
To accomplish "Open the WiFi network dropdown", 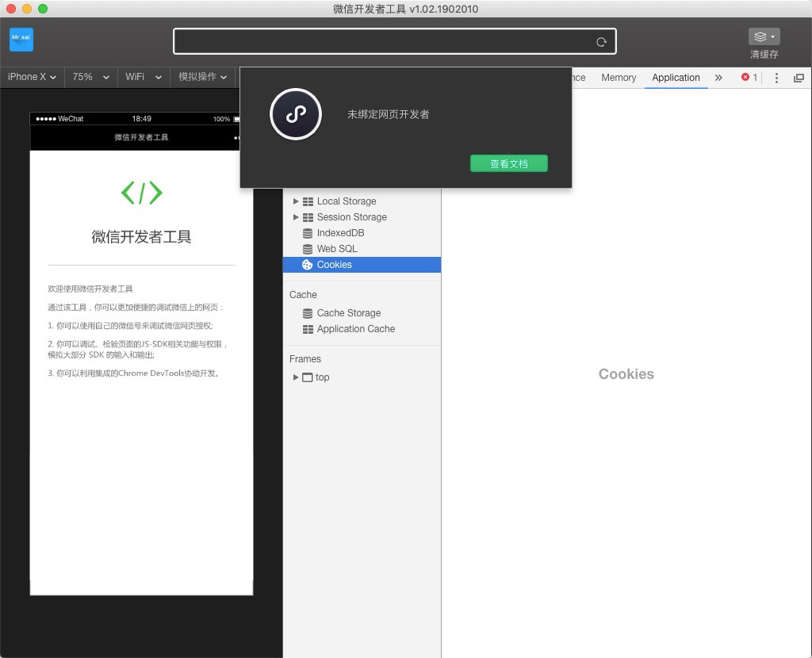I will point(144,77).
